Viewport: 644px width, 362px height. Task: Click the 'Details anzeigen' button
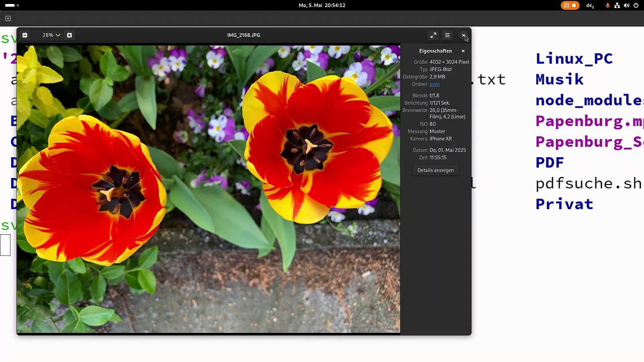pyautogui.click(x=435, y=170)
